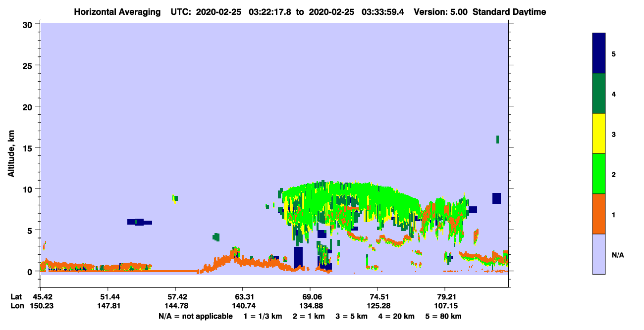Click the legend text '4 = 20 km'
This screenshot has height=330, width=644.
(x=396, y=316)
